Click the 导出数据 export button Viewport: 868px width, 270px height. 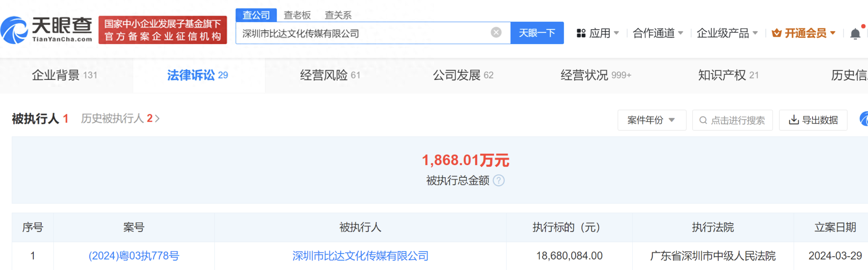813,120
